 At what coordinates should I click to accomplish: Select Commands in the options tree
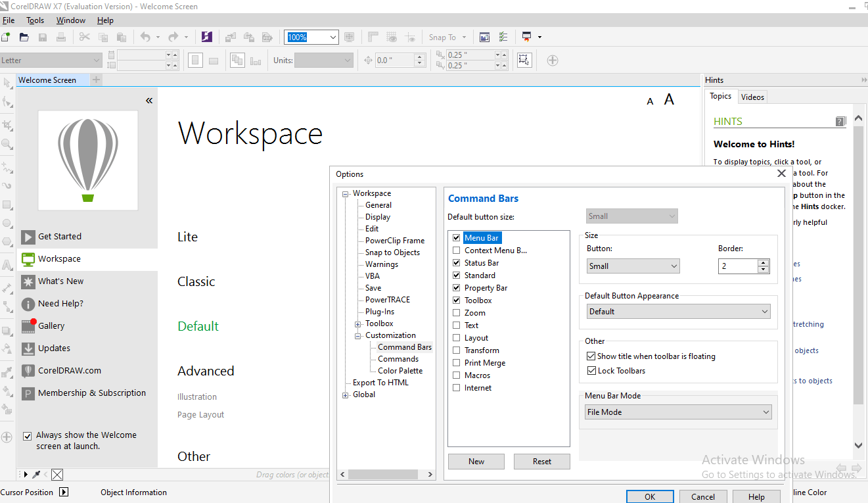[398, 359]
